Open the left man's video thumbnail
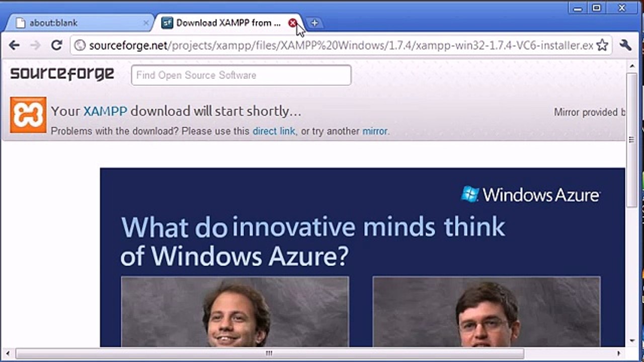This screenshot has height=362, width=644. [235, 312]
